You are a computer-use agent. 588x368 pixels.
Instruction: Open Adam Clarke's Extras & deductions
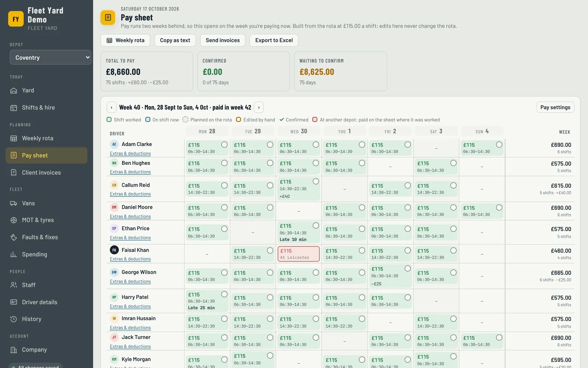coord(130,153)
